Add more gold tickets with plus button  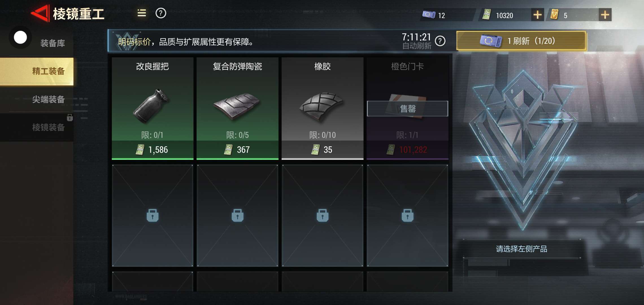pos(605,15)
